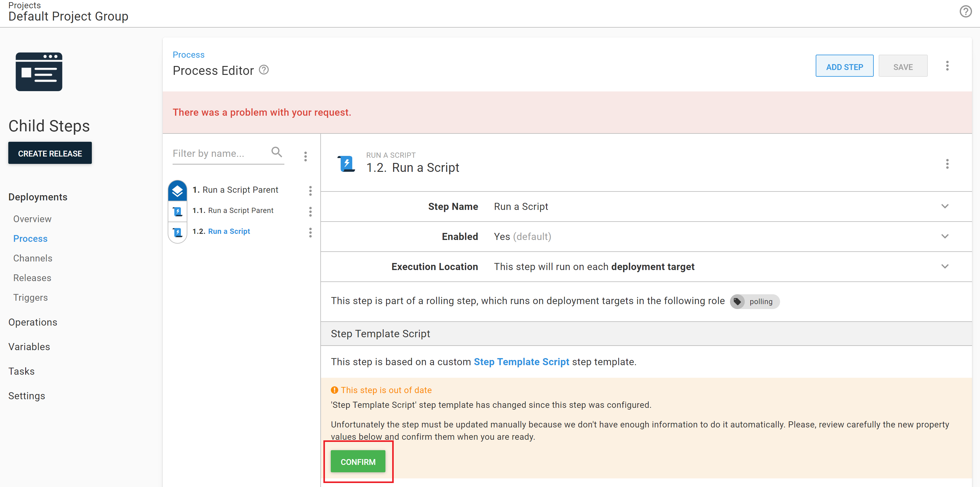Click the rolling step icon for Run a Script Parent

(177, 190)
